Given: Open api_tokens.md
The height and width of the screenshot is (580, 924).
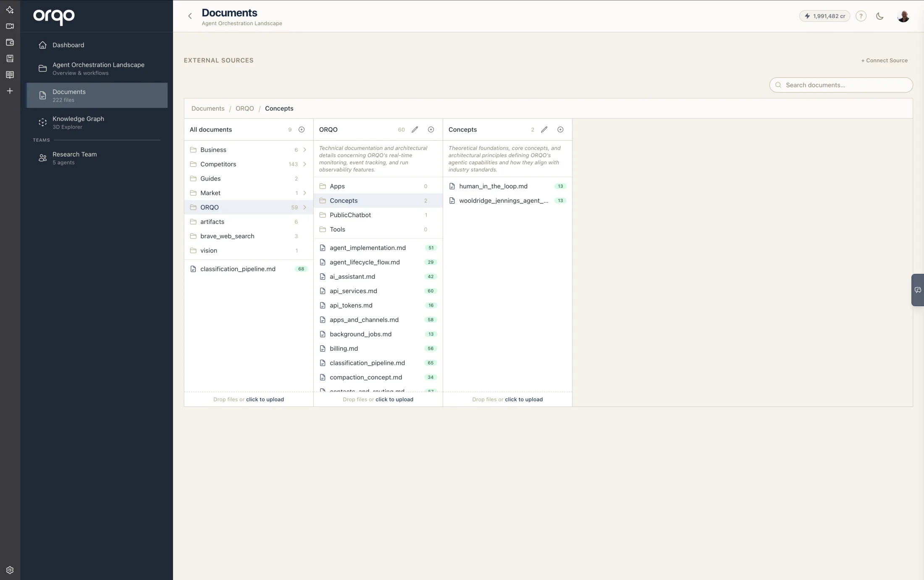Looking at the screenshot, I should point(378,305).
